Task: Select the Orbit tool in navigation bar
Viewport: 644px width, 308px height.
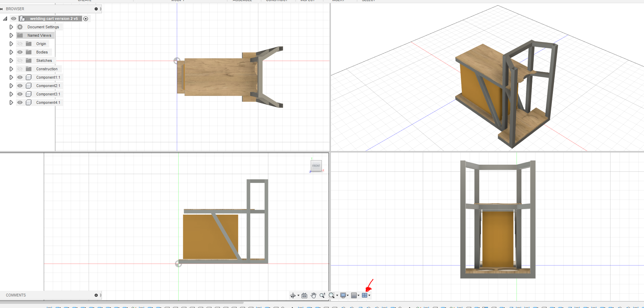Action: [293, 296]
